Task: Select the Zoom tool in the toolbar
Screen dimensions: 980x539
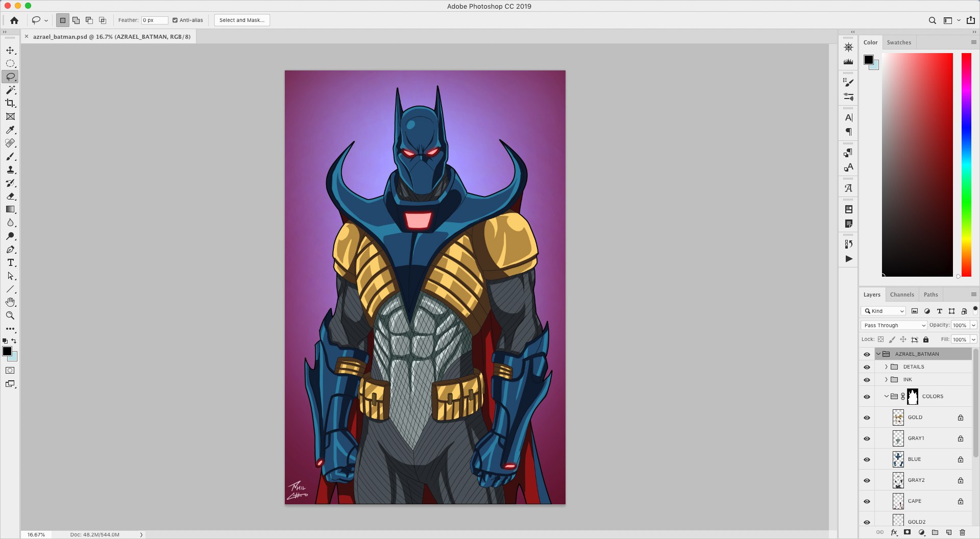Action: tap(10, 315)
